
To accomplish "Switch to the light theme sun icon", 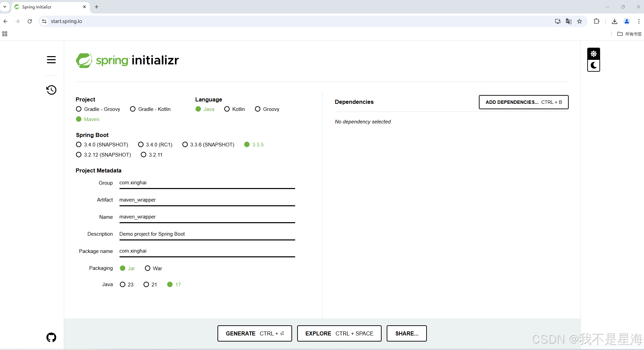I will click(594, 54).
